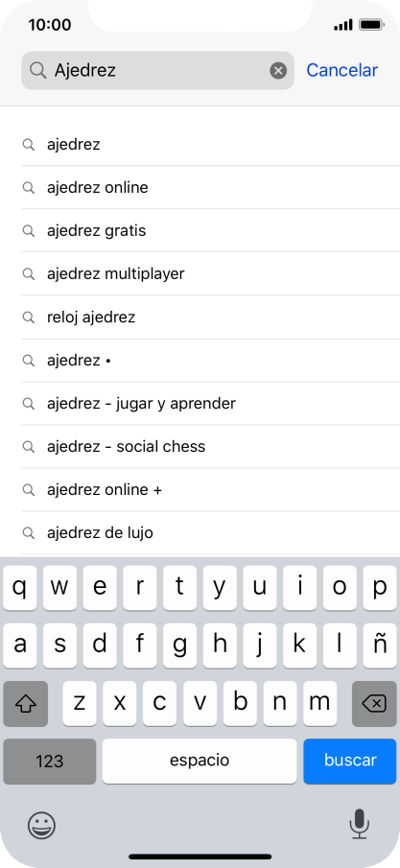Select suggestion ajedrez online

coord(210,188)
